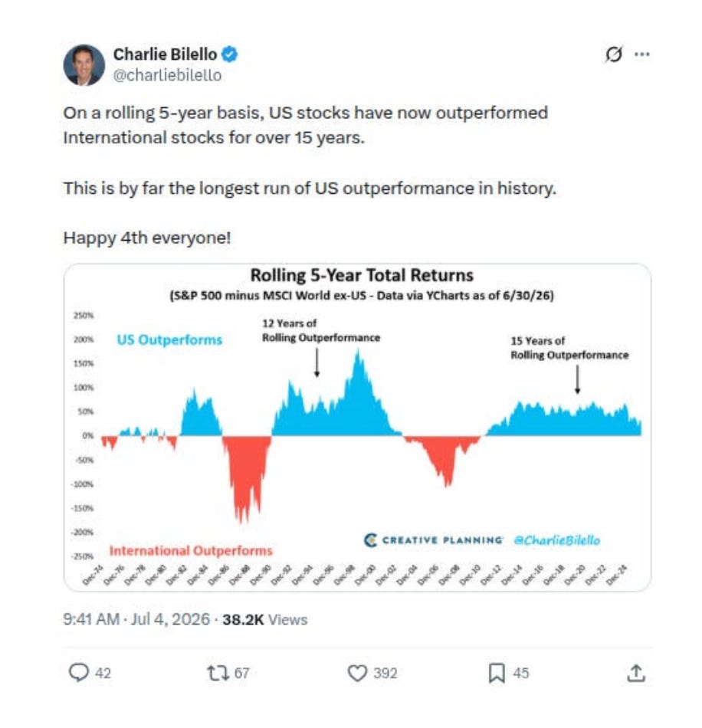Screen dimensions: 702x728
Task: Bookmark the tweet with the bookmark icon
Action: [x=497, y=674]
